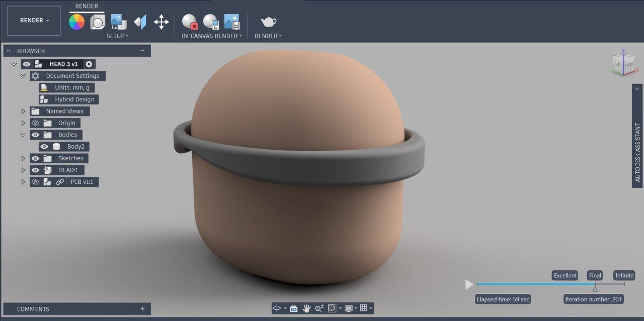
Task: Open Scene Settings in the toolbar
Action: [98, 22]
